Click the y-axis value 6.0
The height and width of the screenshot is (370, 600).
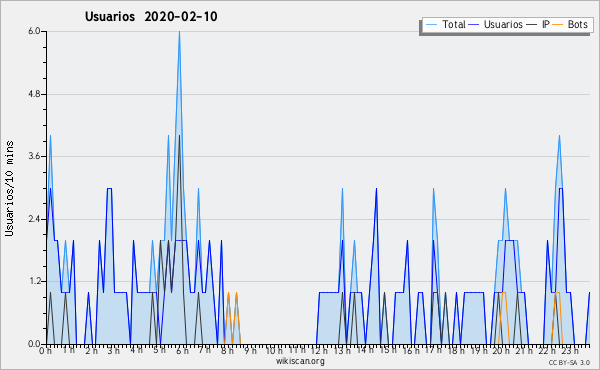point(34,31)
